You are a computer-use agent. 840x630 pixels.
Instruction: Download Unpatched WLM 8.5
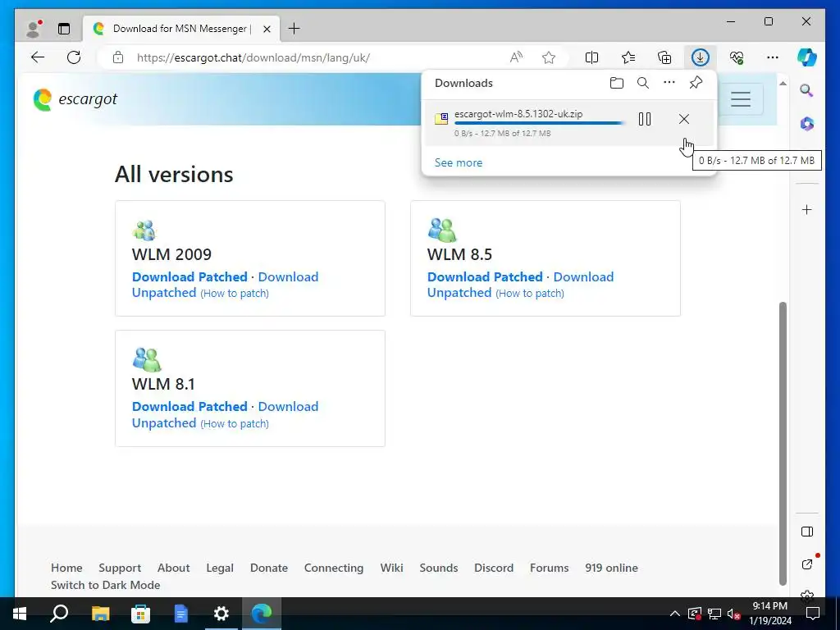[583, 277]
